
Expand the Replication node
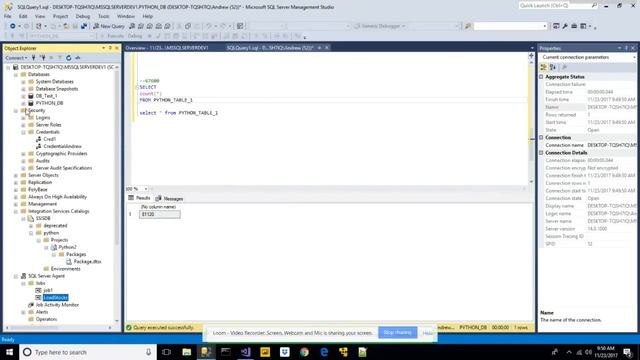16,182
